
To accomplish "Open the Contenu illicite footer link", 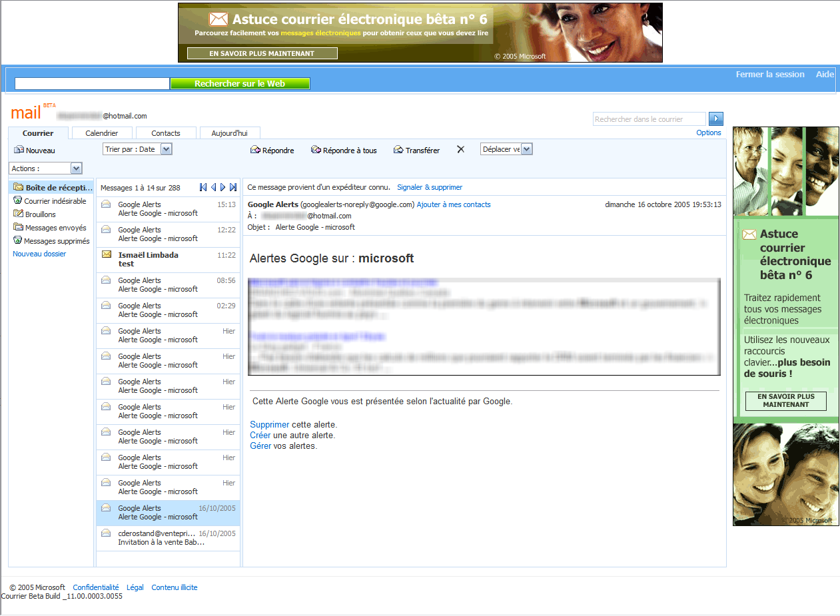I will coord(175,587).
